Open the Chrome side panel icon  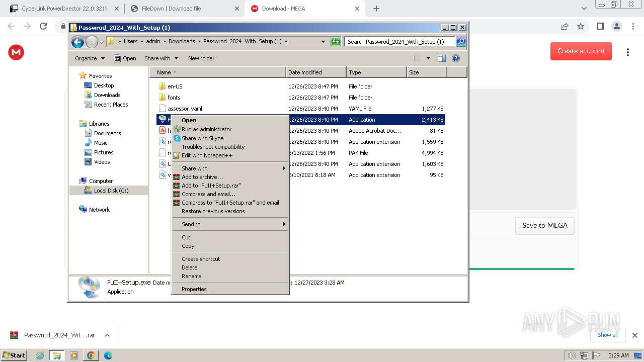pyautogui.click(x=600, y=26)
